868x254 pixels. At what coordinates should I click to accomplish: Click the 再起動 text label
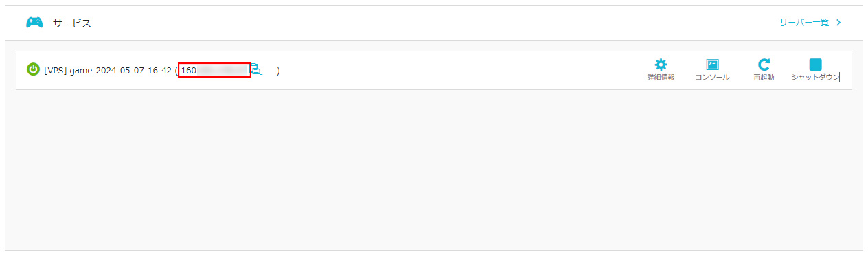tap(764, 78)
